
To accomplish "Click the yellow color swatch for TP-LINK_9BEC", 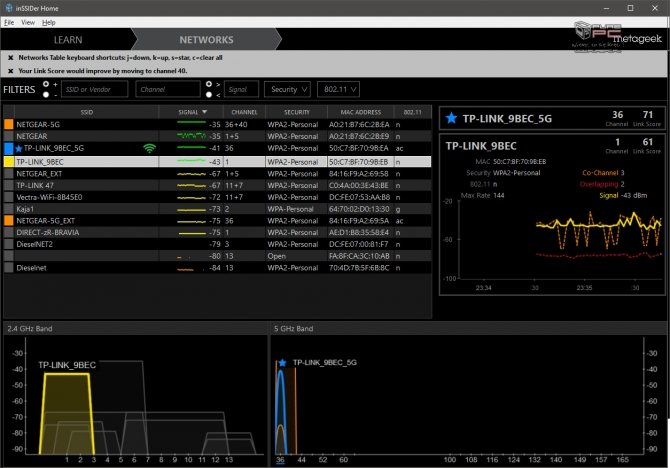I will point(9,162).
